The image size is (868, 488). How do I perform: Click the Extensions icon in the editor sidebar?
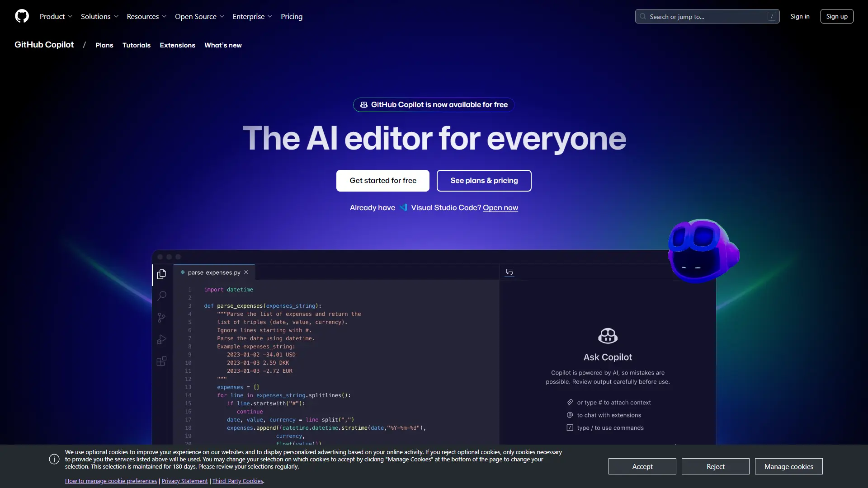tap(161, 361)
